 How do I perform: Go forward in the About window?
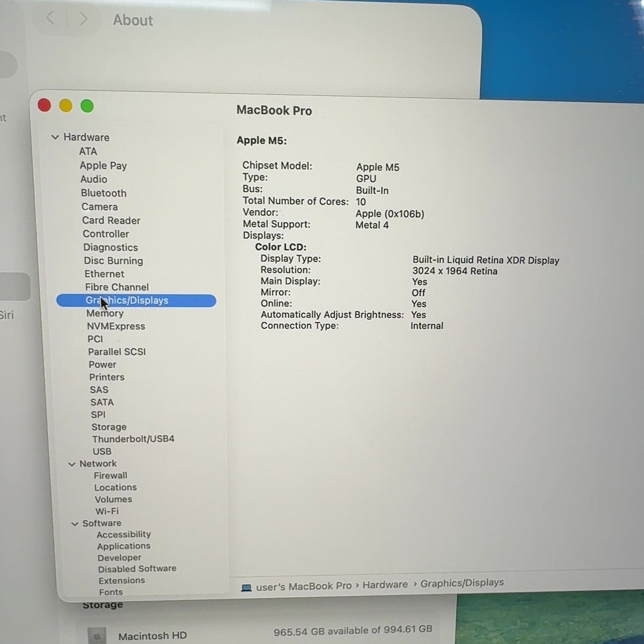83,19
